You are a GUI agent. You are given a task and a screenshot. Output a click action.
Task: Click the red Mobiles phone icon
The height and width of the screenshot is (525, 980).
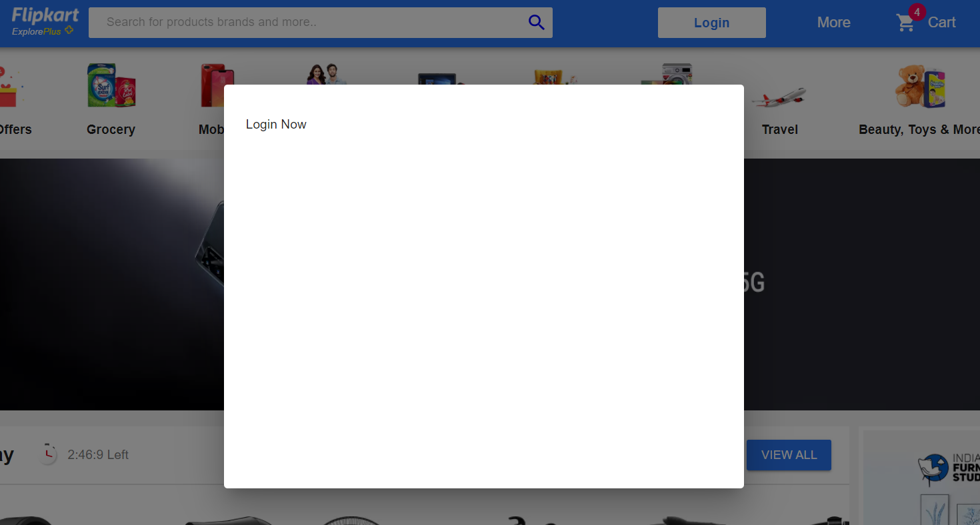[x=217, y=85]
